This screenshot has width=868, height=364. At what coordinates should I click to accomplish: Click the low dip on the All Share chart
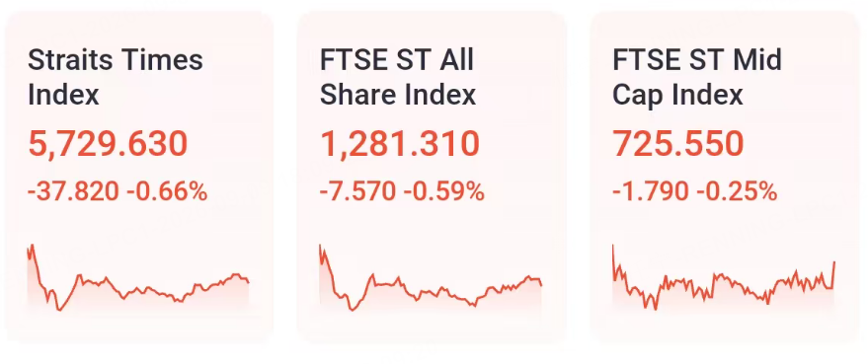(x=353, y=307)
